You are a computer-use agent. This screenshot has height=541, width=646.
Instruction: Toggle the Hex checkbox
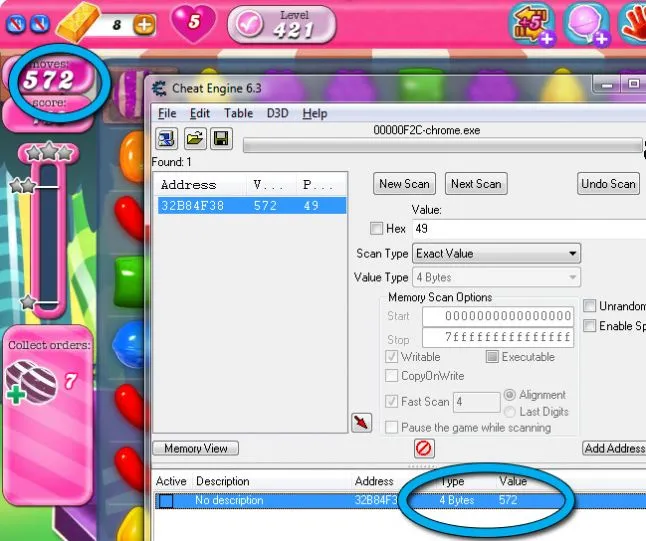point(376,228)
